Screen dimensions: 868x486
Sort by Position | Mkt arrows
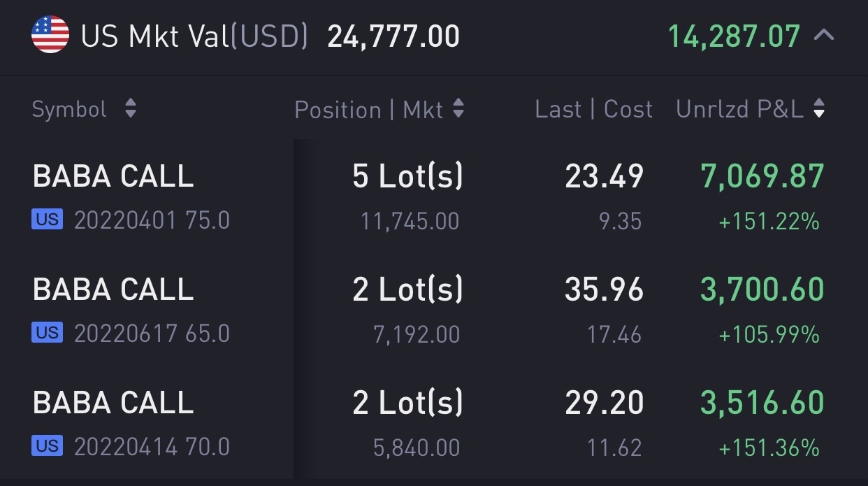pyautogui.click(x=458, y=108)
